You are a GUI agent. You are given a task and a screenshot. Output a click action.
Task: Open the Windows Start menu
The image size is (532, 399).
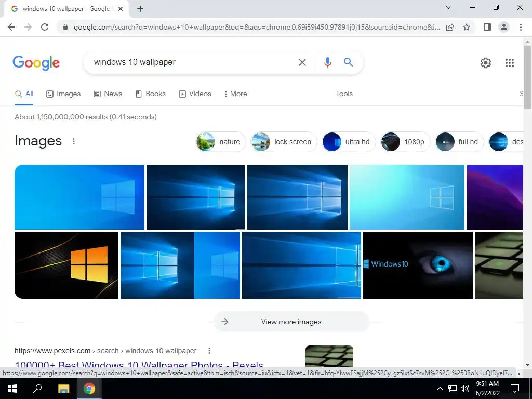[12, 389]
